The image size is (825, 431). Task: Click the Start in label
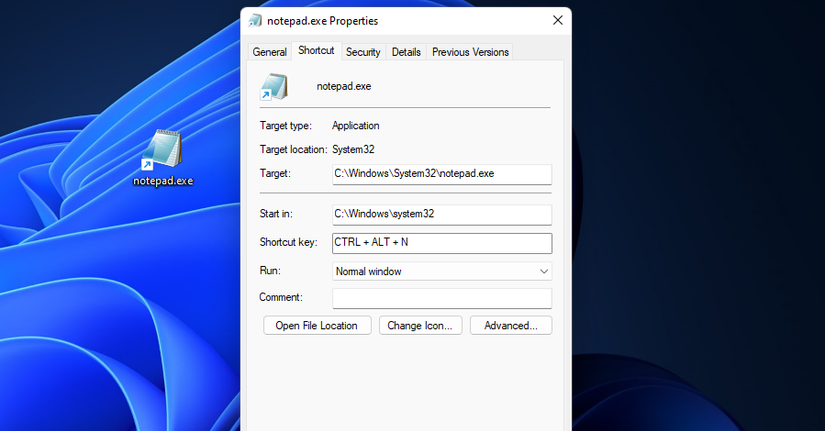tap(276, 214)
